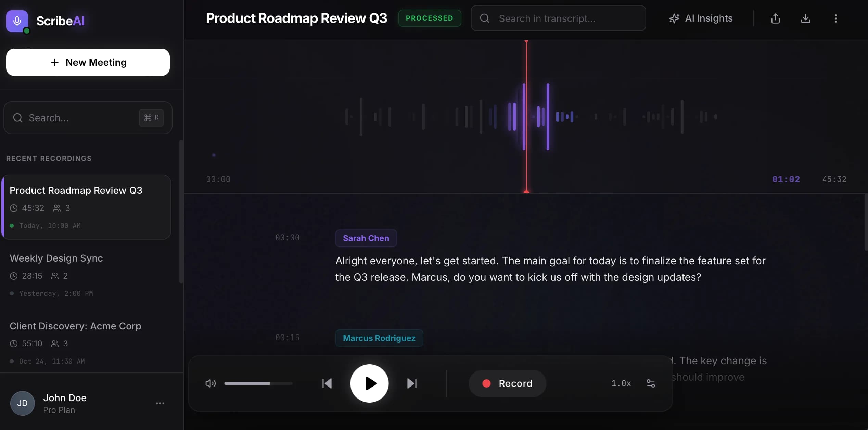Screen dimensions: 868x430
Task: Open AI Insights panel
Action: [x=701, y=18]
